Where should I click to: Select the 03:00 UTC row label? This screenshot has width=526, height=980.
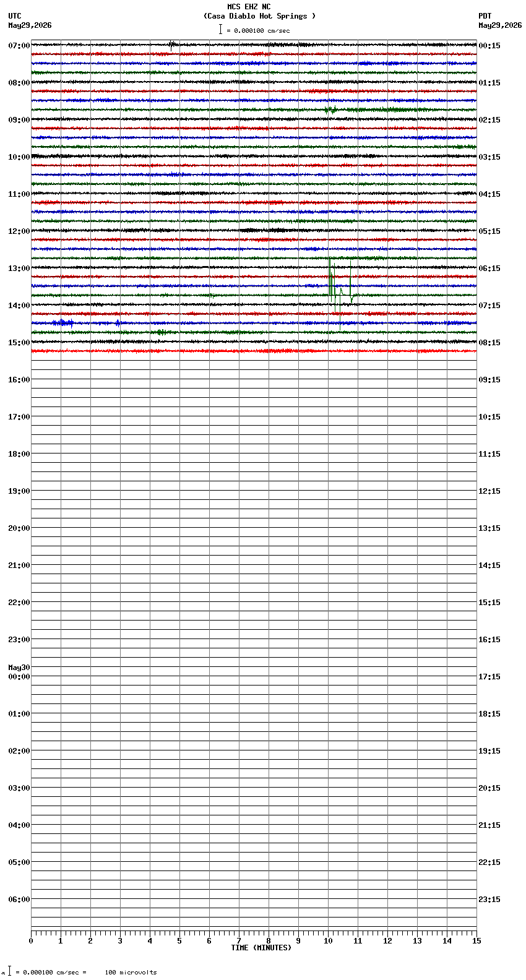19,788
